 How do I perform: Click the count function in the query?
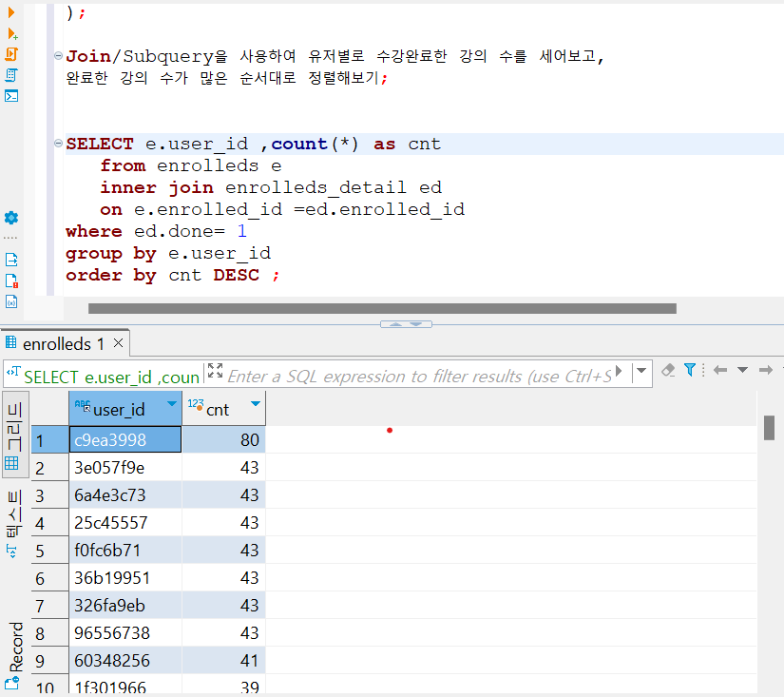299,145
